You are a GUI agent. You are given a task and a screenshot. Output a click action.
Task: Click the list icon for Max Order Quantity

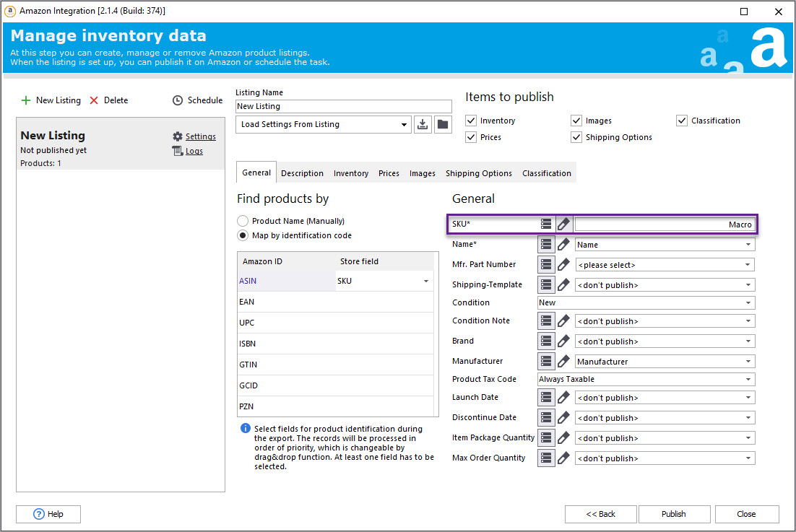(547, 458)
